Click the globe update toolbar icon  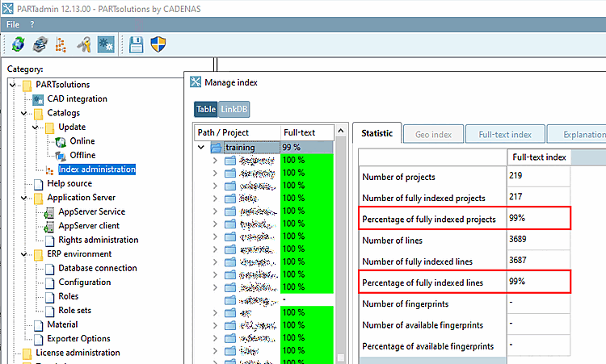18,44
